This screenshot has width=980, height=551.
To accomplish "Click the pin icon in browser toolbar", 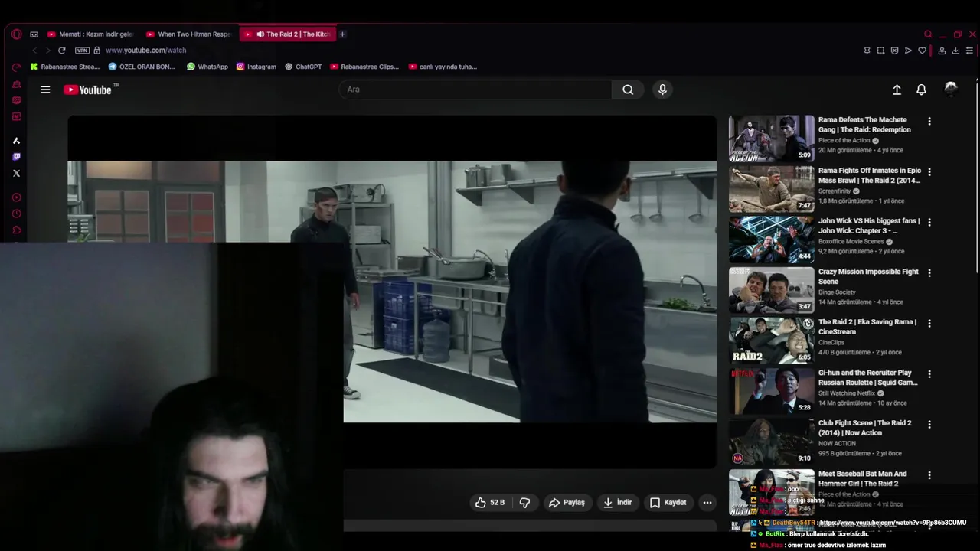I will tap(867, 51).
